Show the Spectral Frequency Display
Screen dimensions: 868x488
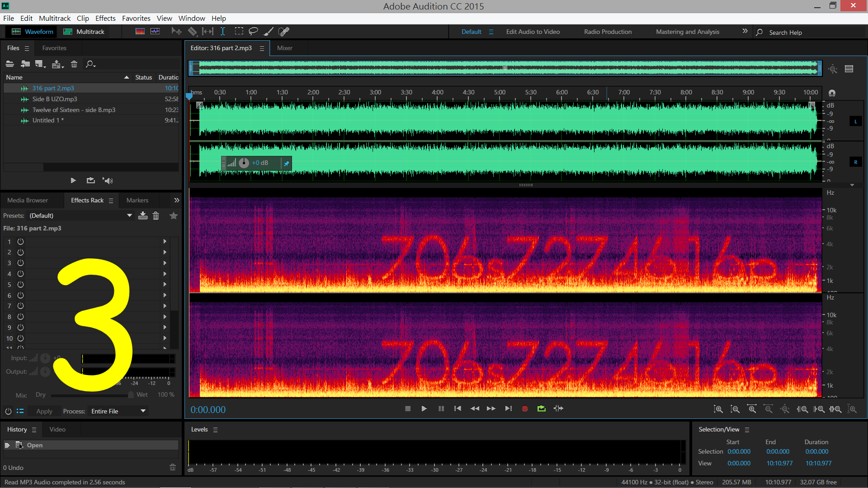tap(140, 32)
